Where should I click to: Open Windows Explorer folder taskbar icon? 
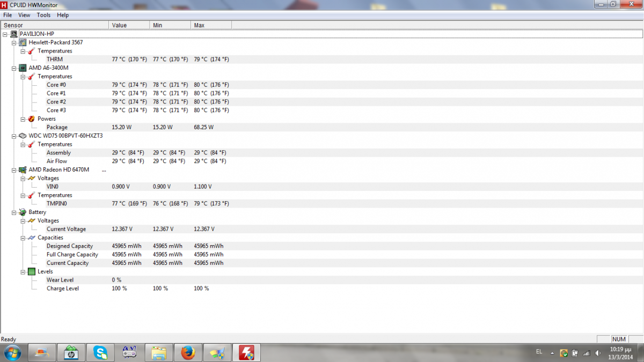(x=159, y=352)
